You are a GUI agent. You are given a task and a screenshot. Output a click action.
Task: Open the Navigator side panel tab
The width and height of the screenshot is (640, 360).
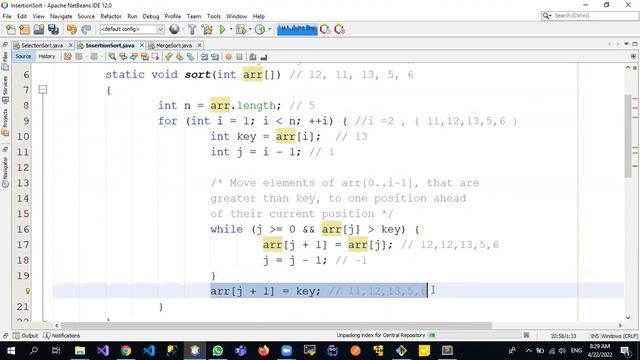5,172
